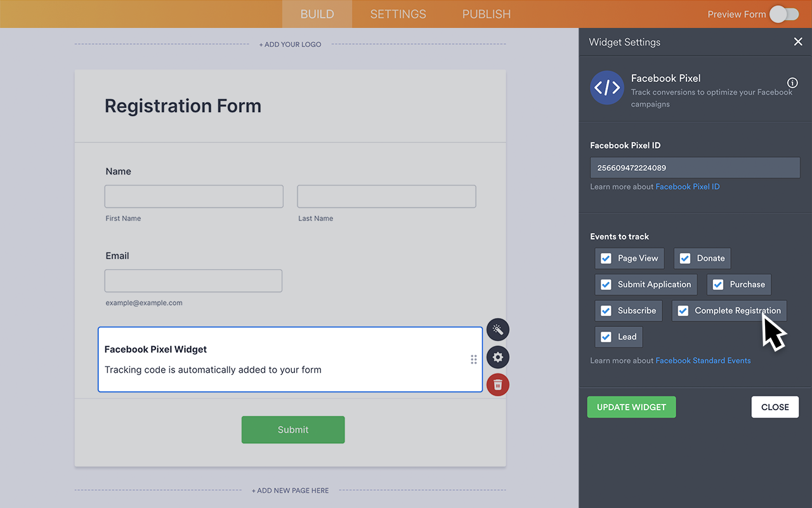Screen dimensions: 812x508
Task: Dismiss Widget Settings with the X icon
Action: 798,41
